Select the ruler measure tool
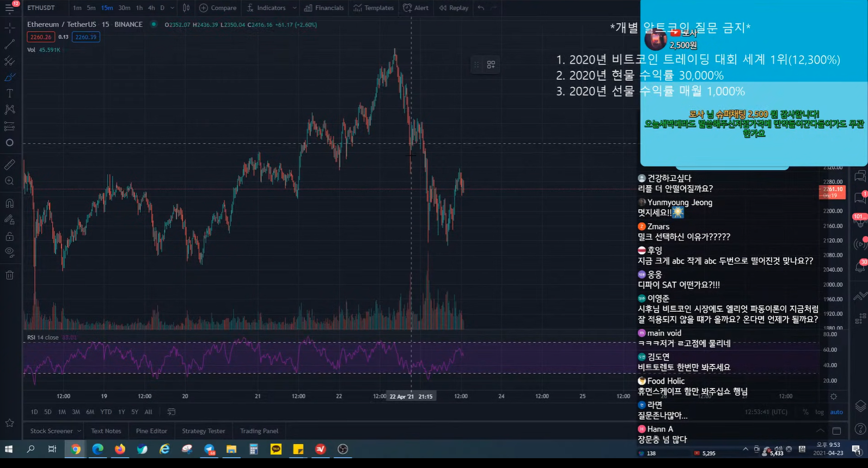Image resolution: width=868 pixels, height=468 pixels. coord(10,165)
